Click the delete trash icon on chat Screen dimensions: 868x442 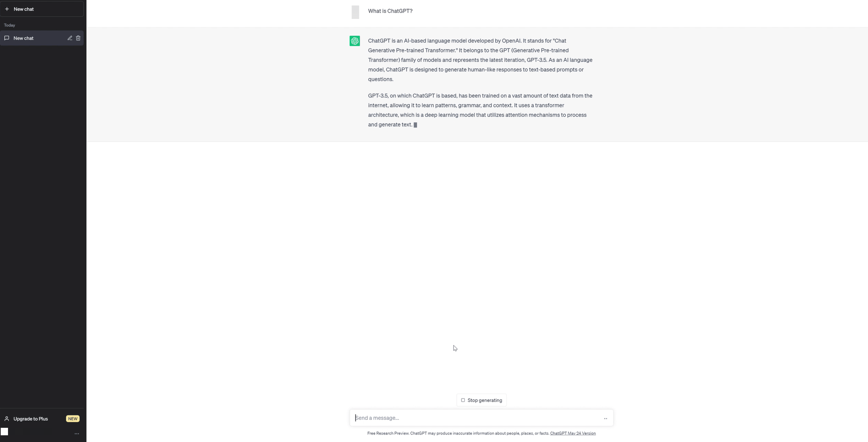78,38
